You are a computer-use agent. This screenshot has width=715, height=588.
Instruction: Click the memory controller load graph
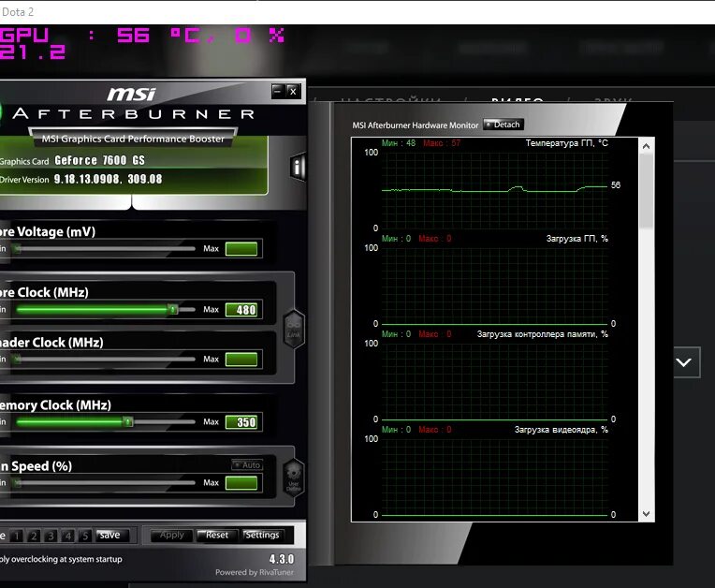(x=495, y=381)
